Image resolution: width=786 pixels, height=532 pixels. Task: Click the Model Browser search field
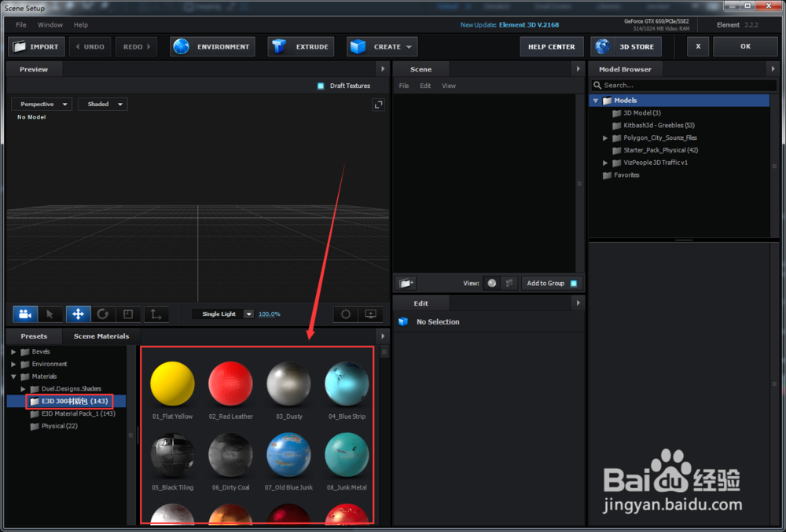(684, 85)
